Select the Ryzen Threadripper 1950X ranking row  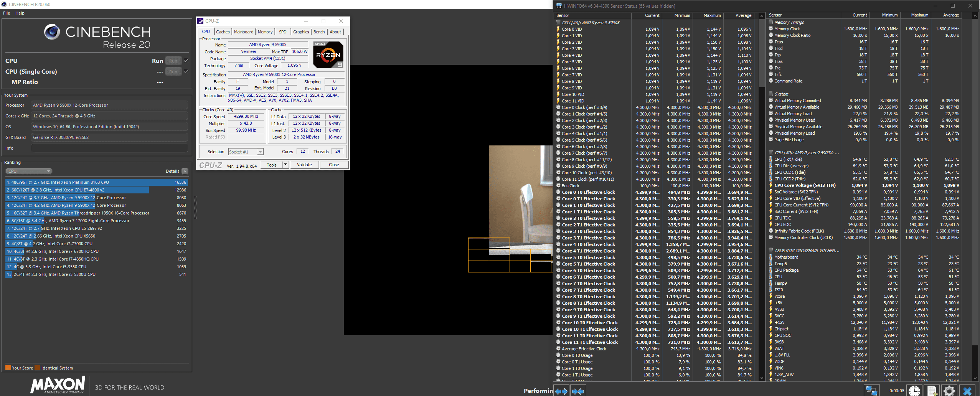(x=97, y=213)
